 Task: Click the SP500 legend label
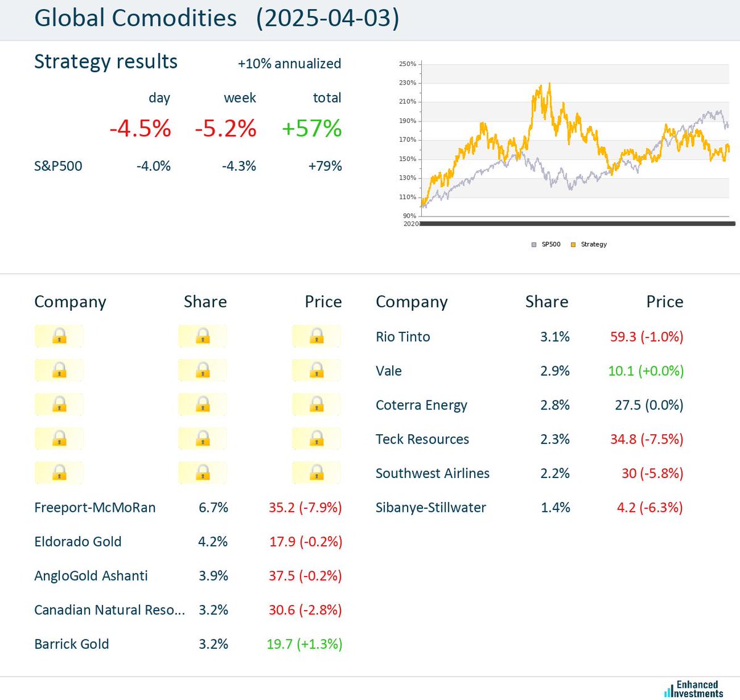coord(551,244)
